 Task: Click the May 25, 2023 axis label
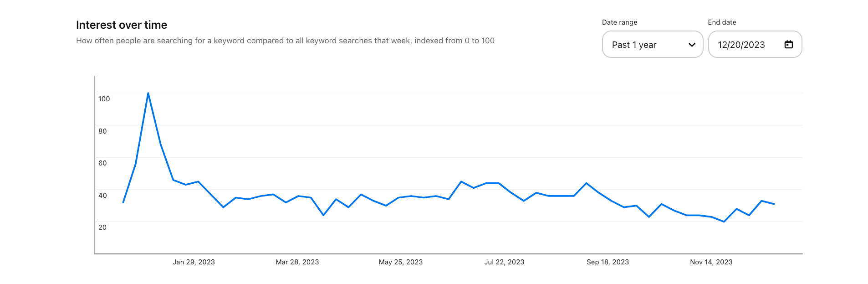[401, 262]
